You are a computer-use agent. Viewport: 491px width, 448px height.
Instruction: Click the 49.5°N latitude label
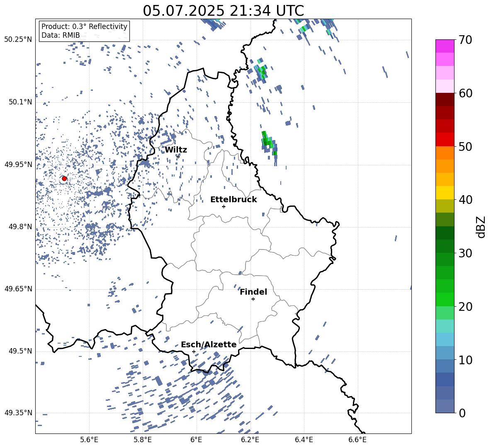(x=20, y=351)
